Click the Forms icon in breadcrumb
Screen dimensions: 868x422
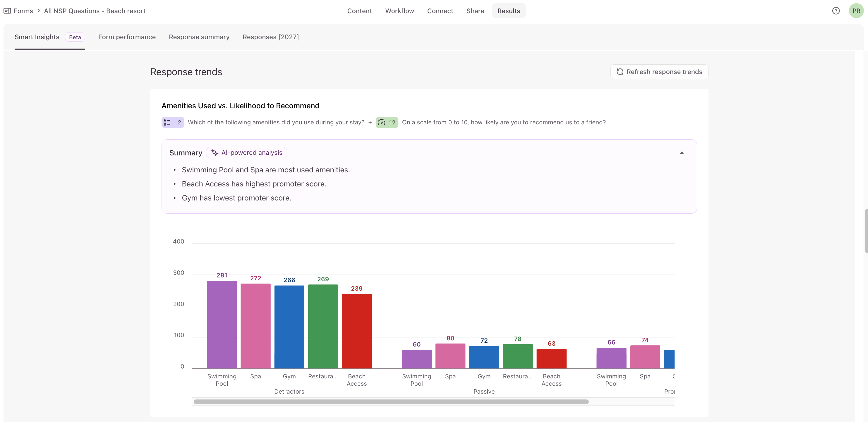pos(7,11)
